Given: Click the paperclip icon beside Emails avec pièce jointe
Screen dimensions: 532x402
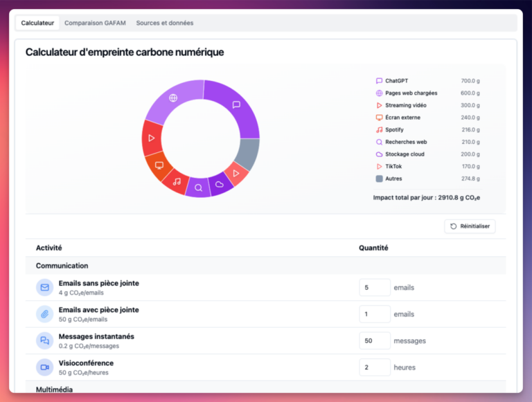Looking at the screenshot, I should pos(45,314).
